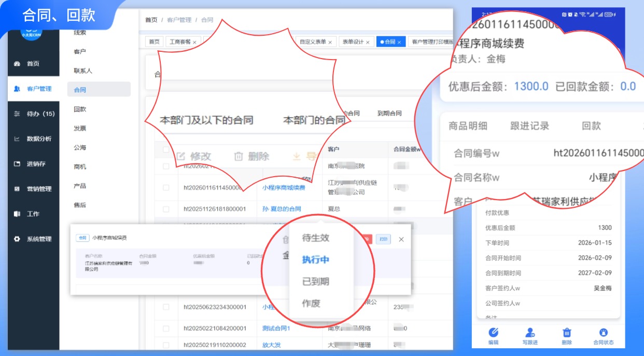Screen dimensions: 644x356
Task: Click the 打印 button in contract popup
Action: (383, 239)
